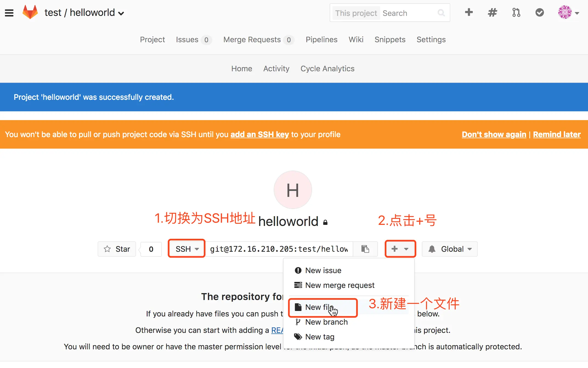Click the GitLab fox logo
This screenshot has height=368, width=588.
[x=30, y=12]
